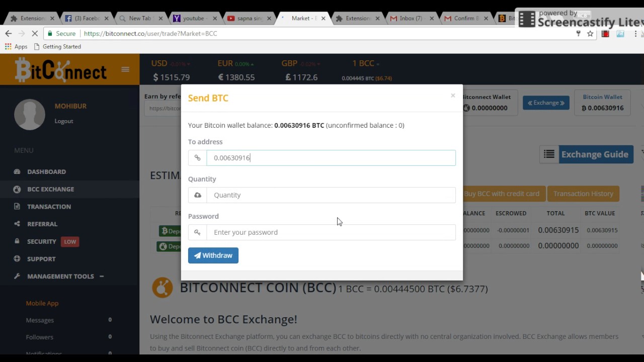The height and width of the screenshot is (362, 644).
Task: Toggle the hamburger sidebar menu icon
Action: [x=125, y=69]
